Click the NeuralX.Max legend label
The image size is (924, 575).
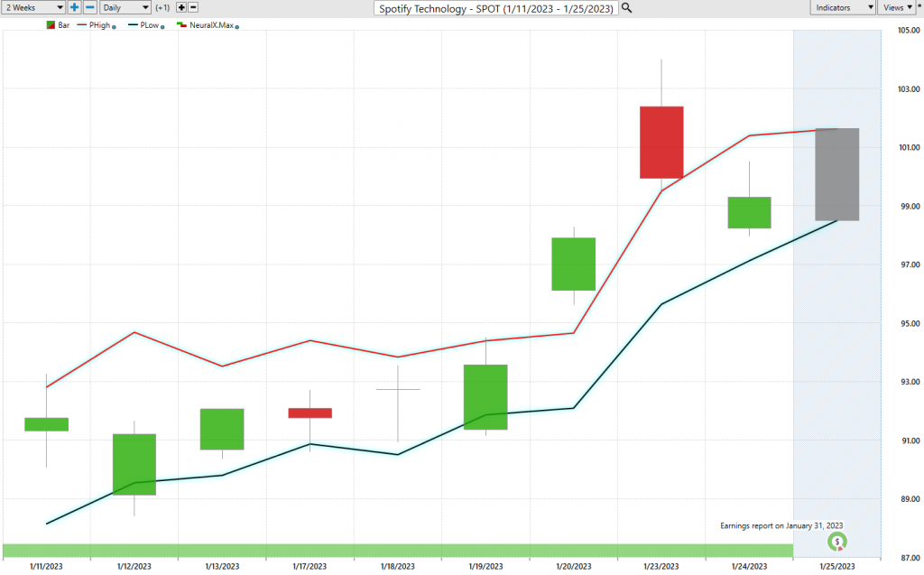[211, 25]
